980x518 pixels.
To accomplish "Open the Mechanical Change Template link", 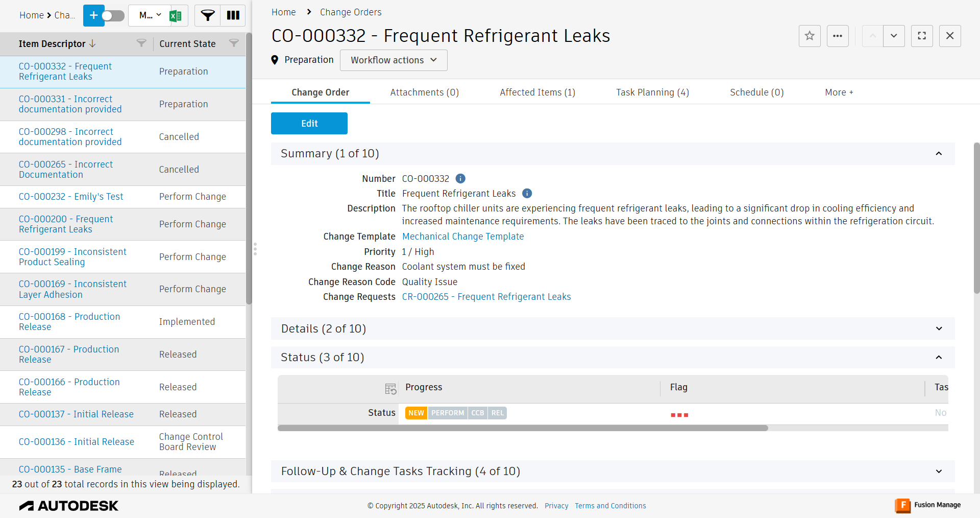I will pyautogui.click(x=463, y=237).
